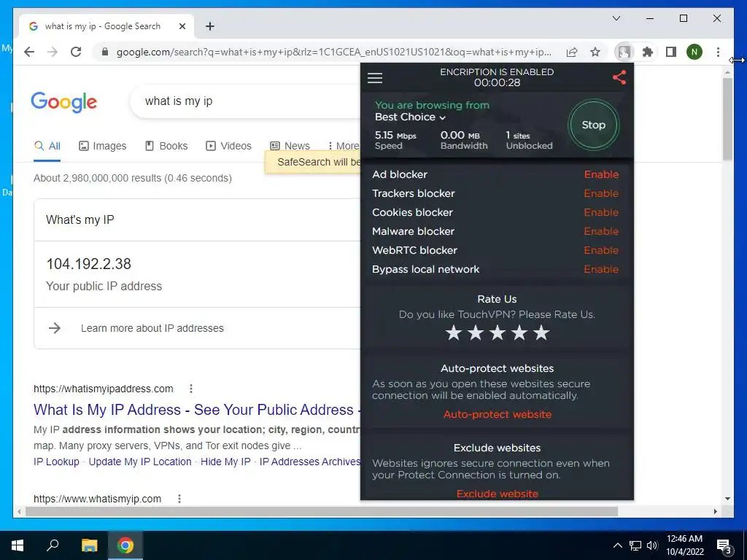747x560 pixels.
Task: Go forward in browser history
Action: (x=53, y=52)
